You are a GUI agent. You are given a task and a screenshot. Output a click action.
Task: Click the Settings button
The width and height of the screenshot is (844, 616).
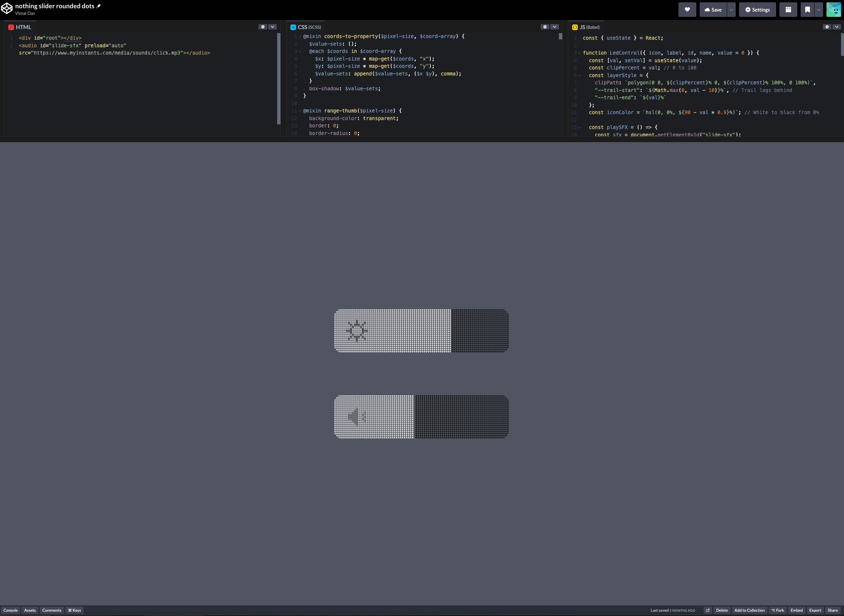[x=757, y=10]
